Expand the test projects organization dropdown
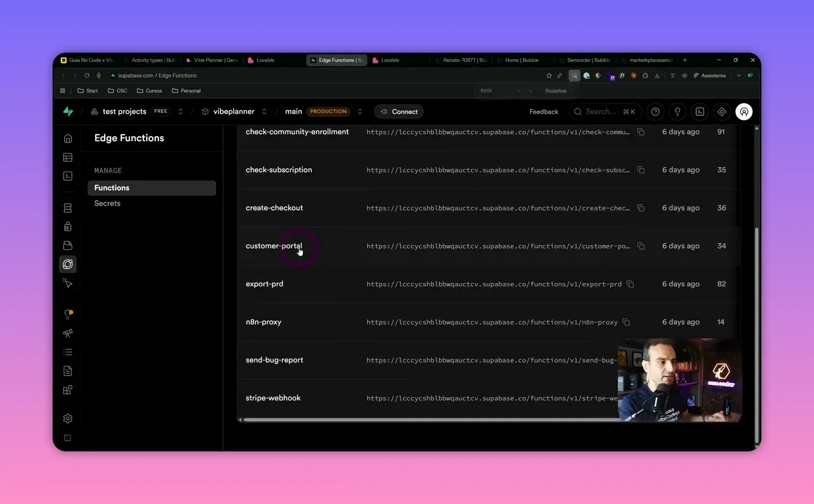This screenshot has height=504, width=814. pyautogui.click(x=181, y=111)
